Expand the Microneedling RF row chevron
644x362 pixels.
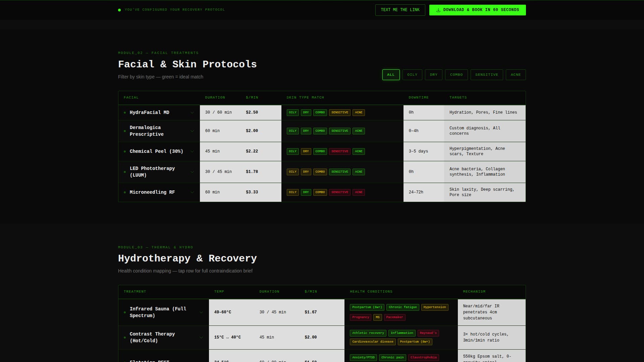pyautogui.click(x=192, y=192)
